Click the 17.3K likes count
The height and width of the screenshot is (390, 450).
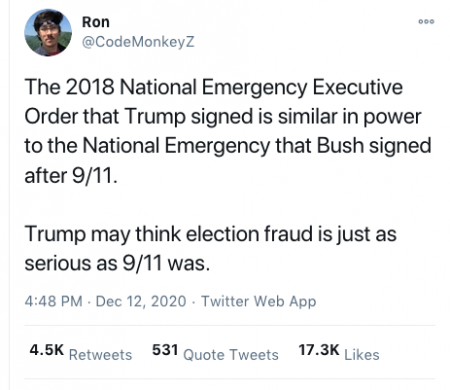(319, 350)
